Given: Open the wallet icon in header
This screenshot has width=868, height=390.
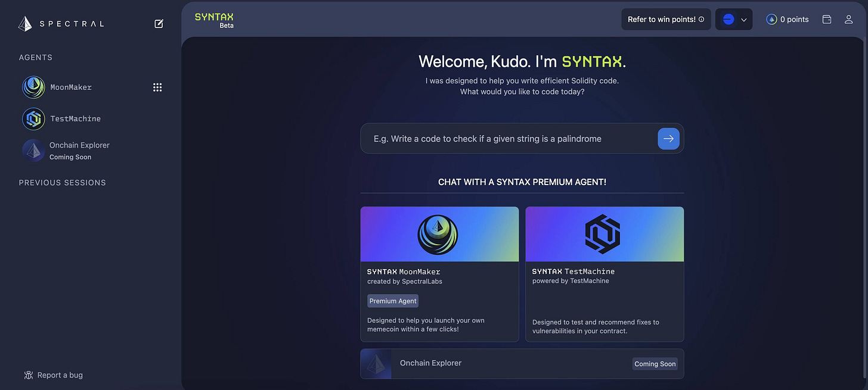Looking at the screenshot, I should [827, 19].
